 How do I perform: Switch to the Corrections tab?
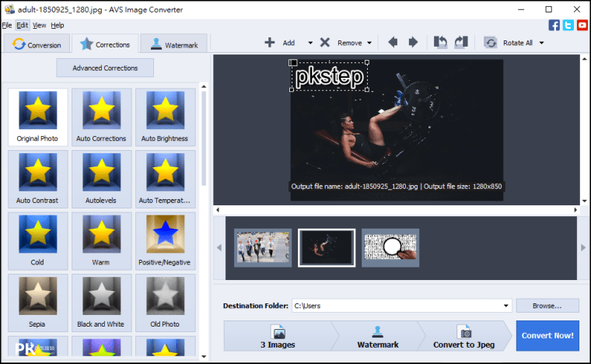pos(105,44)
